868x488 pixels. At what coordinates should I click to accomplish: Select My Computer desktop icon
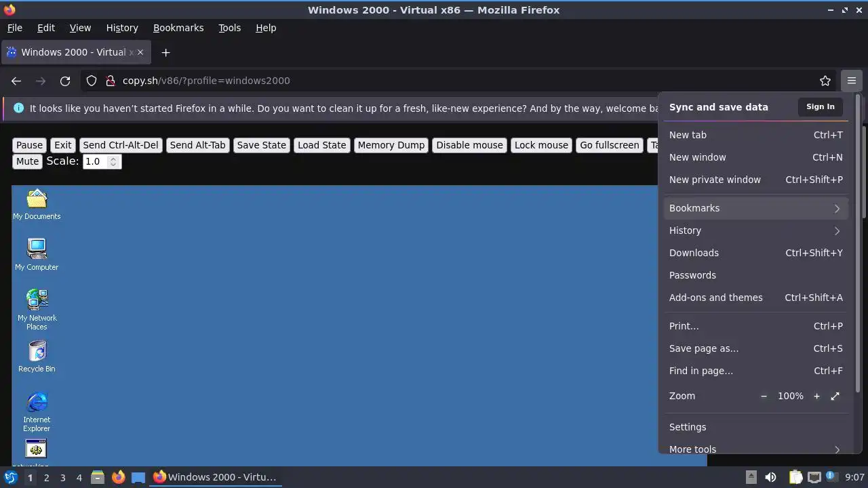pyautogui.click(x=37, y=255)
